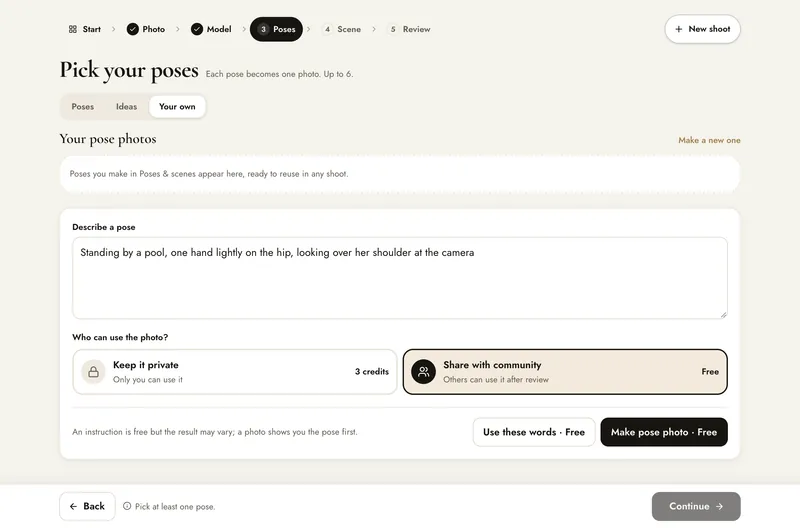Viewport: 800px width, 528px height.
Task: Click the Your pose photos heading
Action: (x=108, y=139)
